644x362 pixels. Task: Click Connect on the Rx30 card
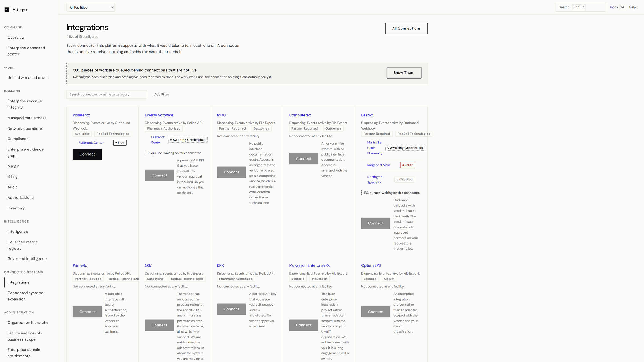tap(231, 172)
